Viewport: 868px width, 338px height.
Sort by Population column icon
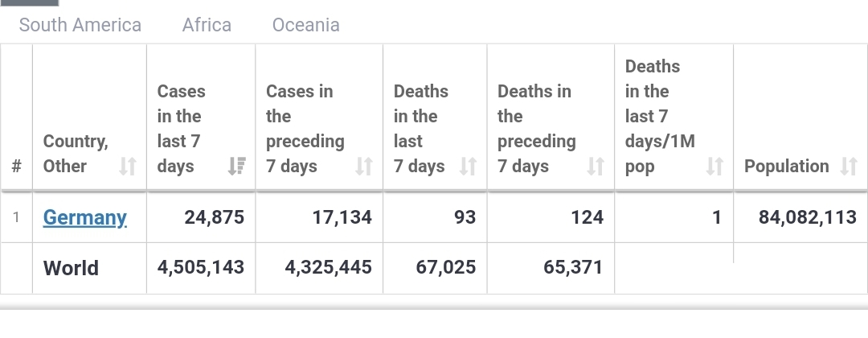pyautogui.click(x=849, y=167)
